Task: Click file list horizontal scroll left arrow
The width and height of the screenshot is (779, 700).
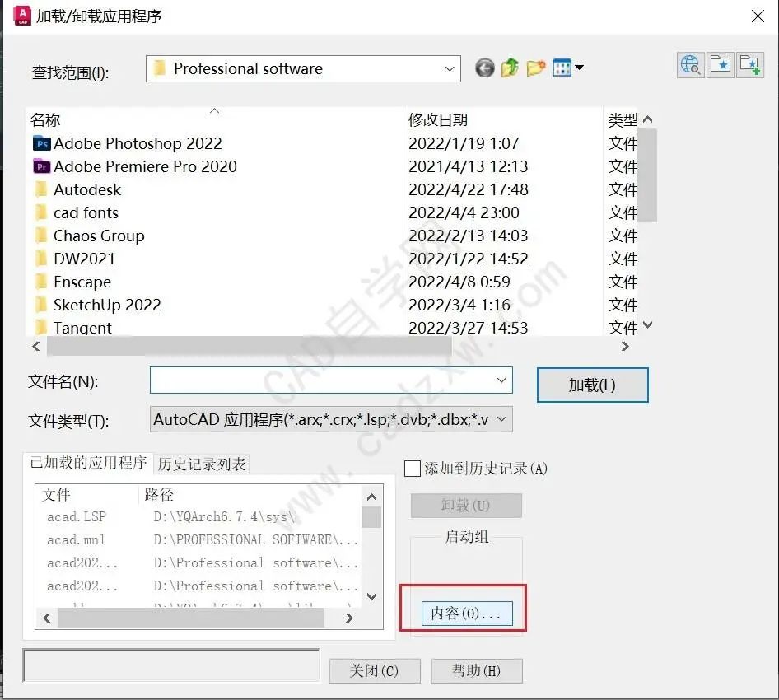Action: [35, 346]
